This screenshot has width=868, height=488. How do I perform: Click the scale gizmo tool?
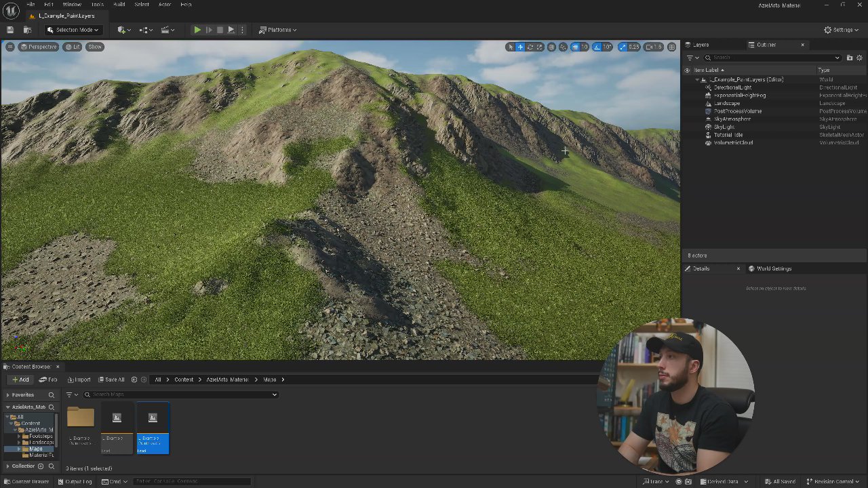[x=540, y=47]
